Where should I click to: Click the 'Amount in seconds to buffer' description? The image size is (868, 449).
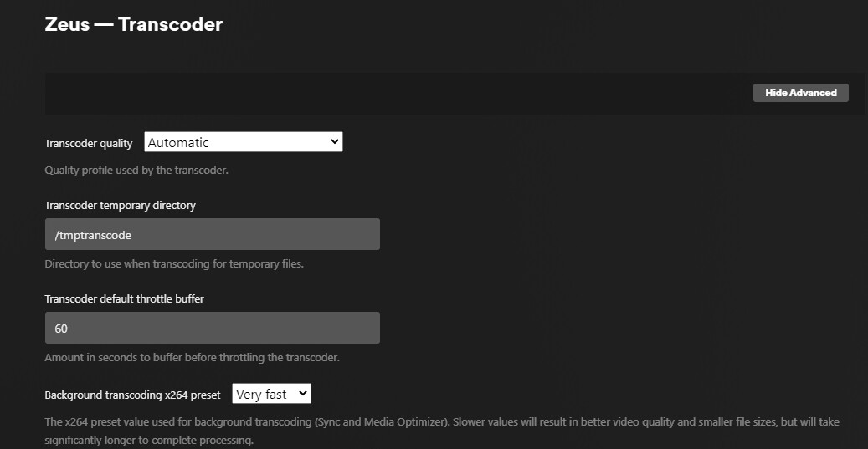[x=191, y=357]
